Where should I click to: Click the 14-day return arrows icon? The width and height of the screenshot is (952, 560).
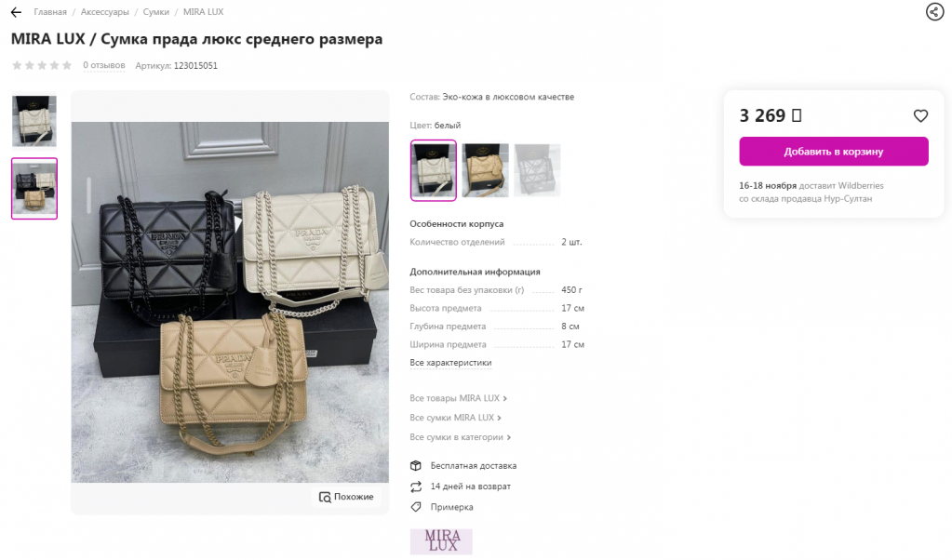pos(416,487)
